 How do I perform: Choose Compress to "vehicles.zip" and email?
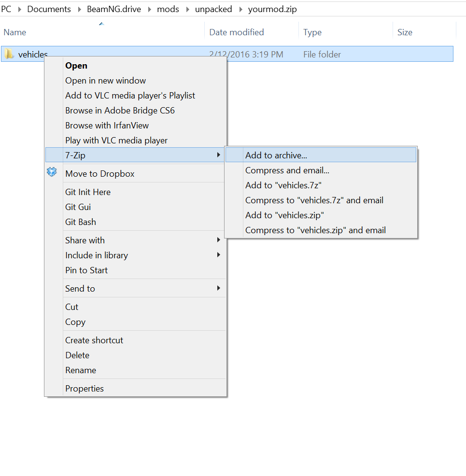[x=321, y=230]
